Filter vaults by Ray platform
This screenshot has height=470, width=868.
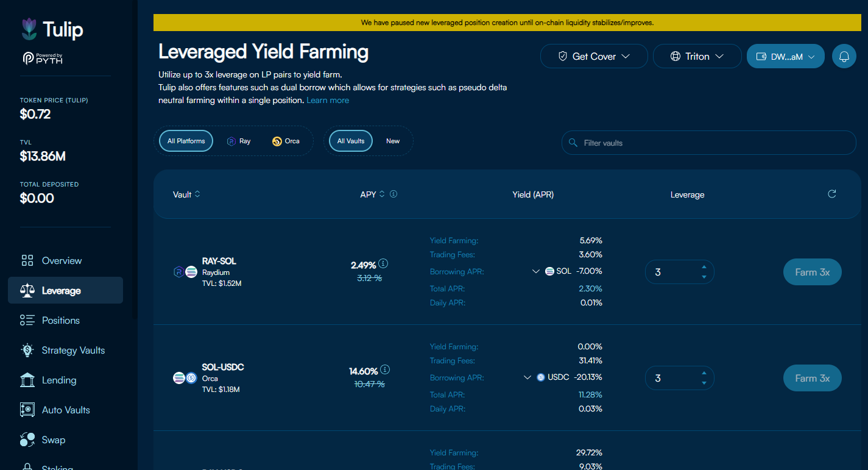[239, 141]
